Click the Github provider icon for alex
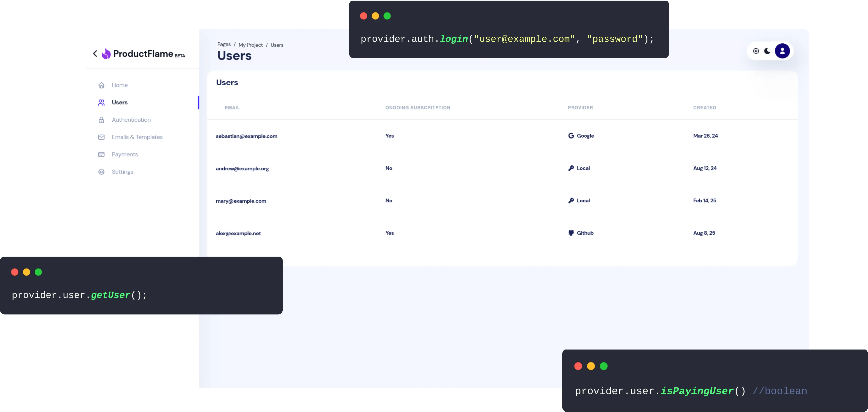Image resolution: width=868 pixels, height=412 pixels. click(571, 233)
